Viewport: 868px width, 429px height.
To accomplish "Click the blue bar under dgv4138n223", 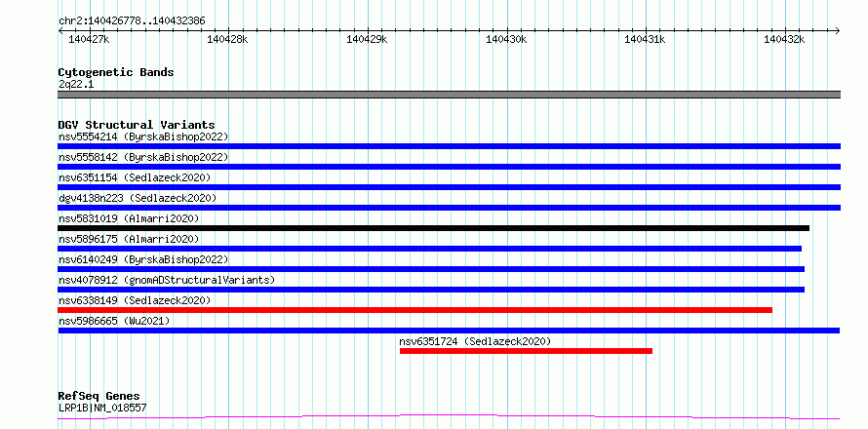I will pyautogui.click(x=449, y=208).
